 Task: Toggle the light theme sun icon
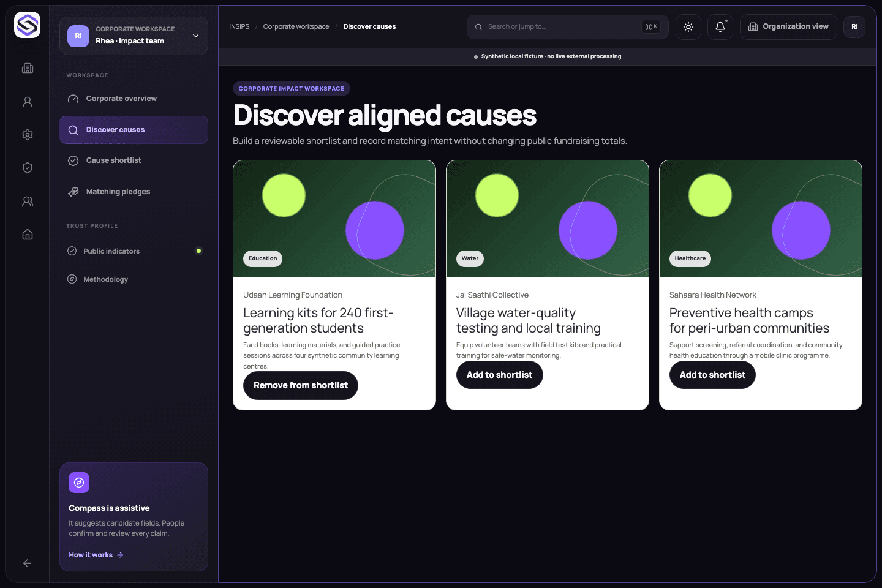[x=688, y=27]
